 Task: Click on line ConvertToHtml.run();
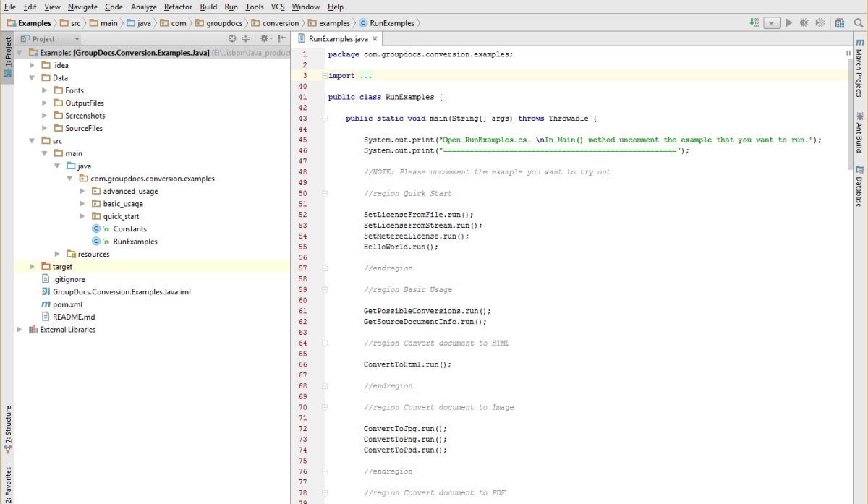(407, 364)
